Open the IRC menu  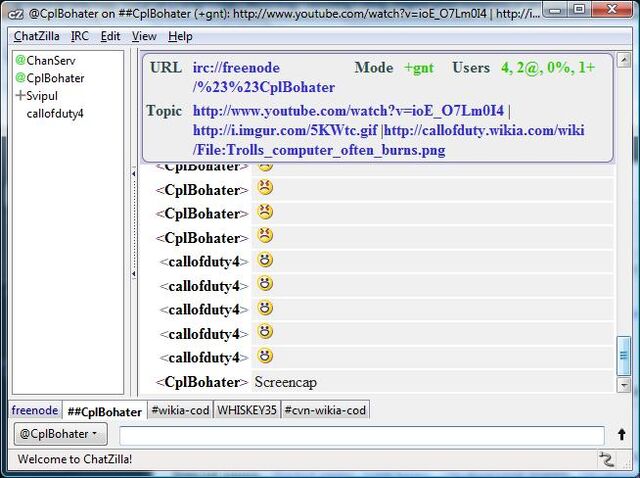[80, 36]
